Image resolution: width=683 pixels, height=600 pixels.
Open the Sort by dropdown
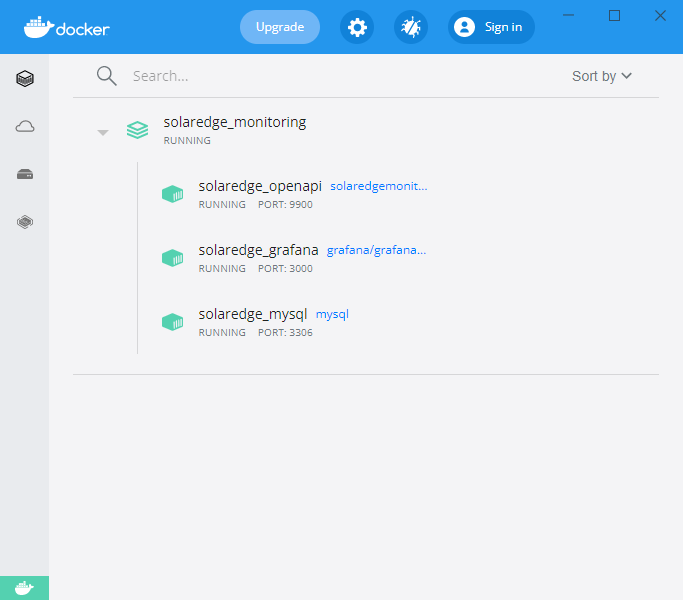pos(602,76)
